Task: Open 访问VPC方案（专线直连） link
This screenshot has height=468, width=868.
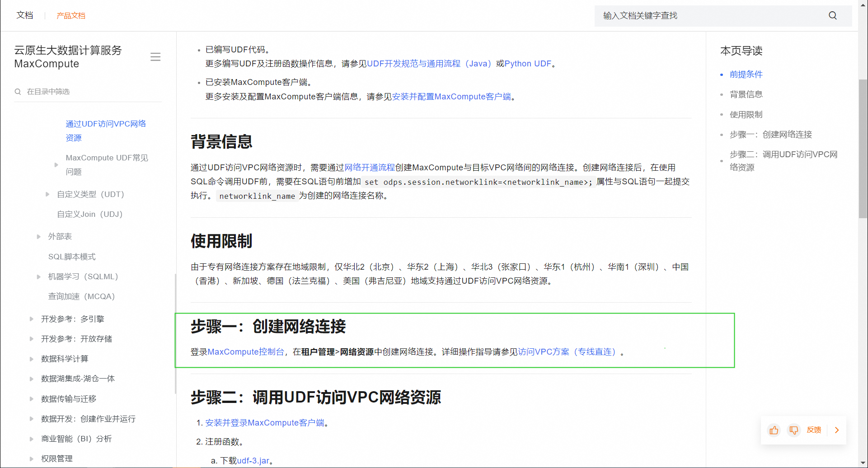Action: pos(568,352)
